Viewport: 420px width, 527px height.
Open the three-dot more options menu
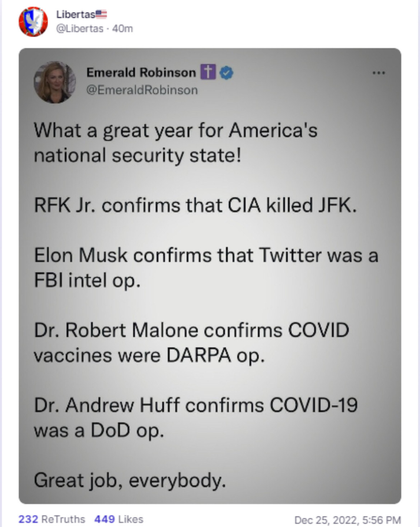(x=379, y=73)
